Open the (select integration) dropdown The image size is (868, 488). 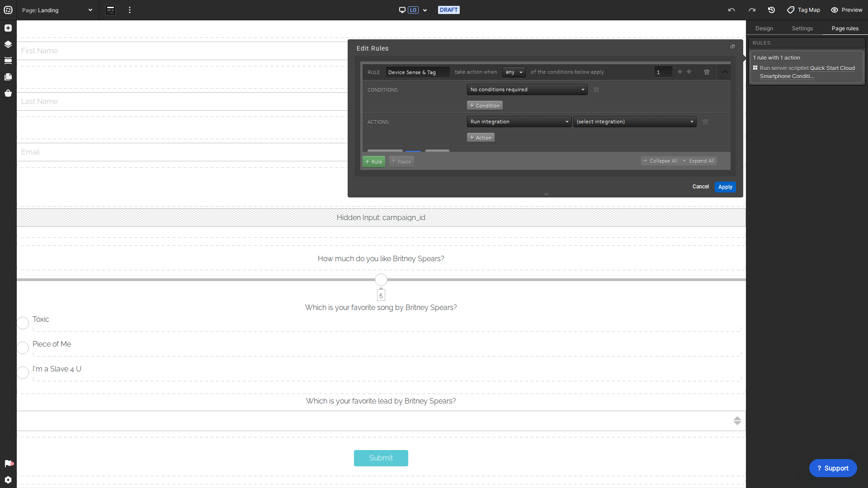tap(635, 122)
